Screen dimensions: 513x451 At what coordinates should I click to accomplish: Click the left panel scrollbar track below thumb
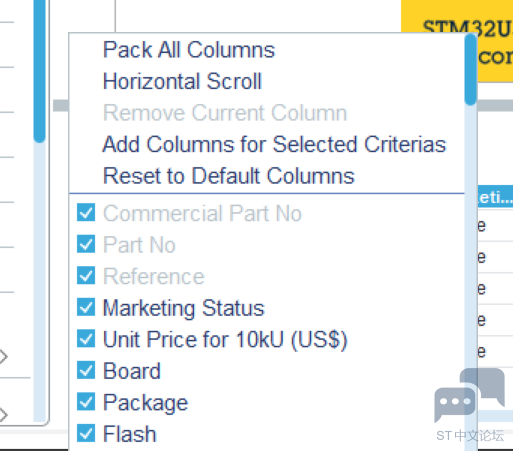tap(39, 283)
